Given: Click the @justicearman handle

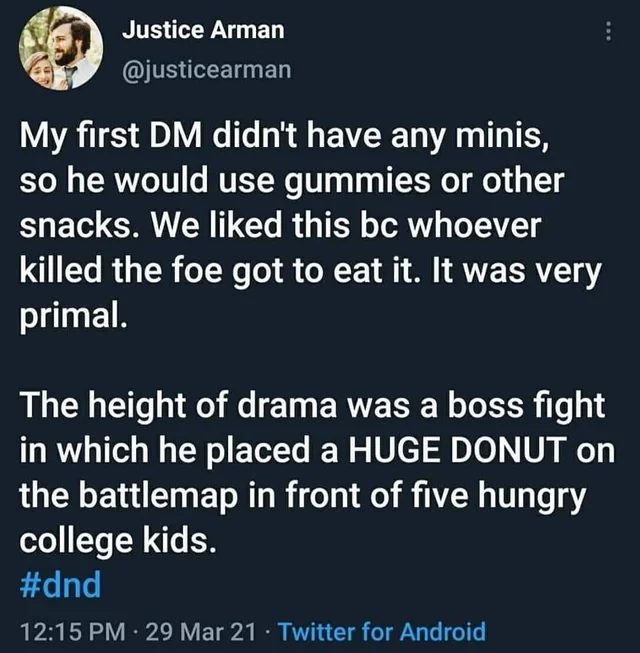Looking at the screenshot, I should (x=207, y=69).
